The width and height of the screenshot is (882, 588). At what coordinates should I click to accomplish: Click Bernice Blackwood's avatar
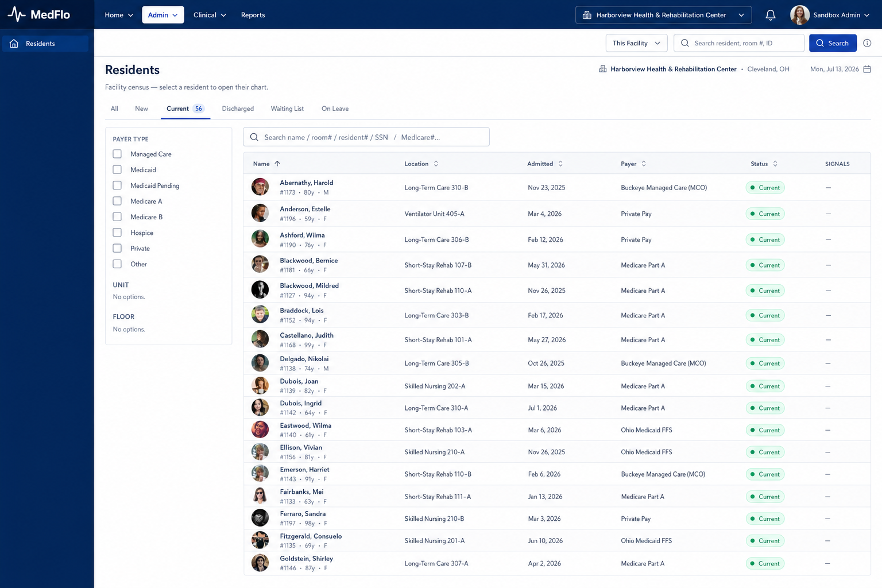260,264
